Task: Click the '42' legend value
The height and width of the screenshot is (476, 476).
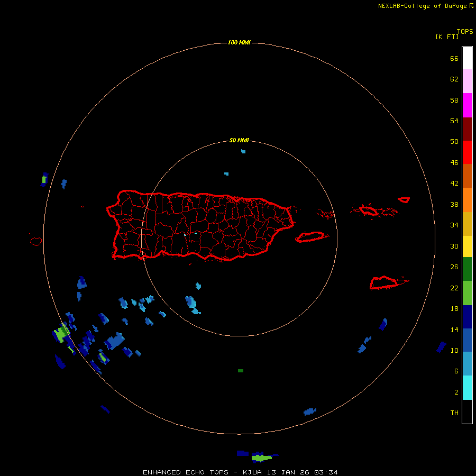Action: click(454, 184)
